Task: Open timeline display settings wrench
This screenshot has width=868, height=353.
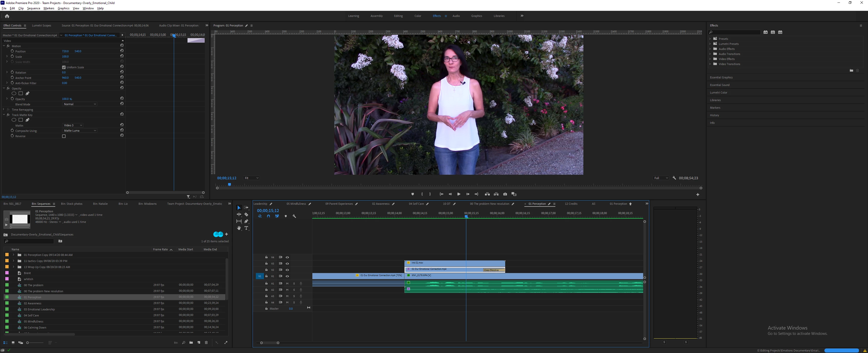Action: [x=294, y=216]
